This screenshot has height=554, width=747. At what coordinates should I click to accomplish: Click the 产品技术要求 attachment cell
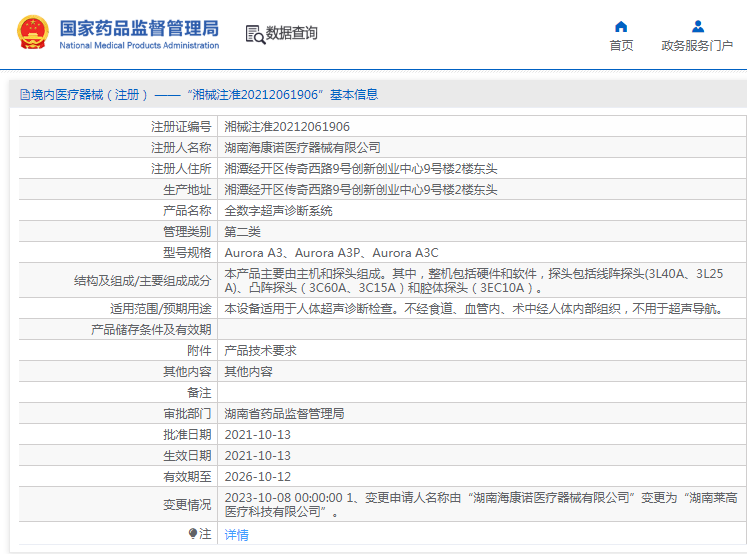260,351
